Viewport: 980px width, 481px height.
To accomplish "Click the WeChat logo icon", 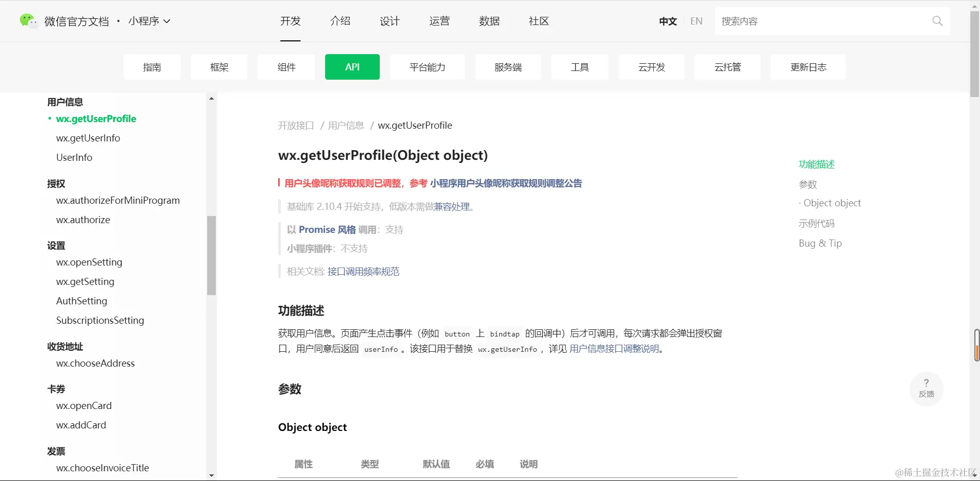I will (28, 21).
